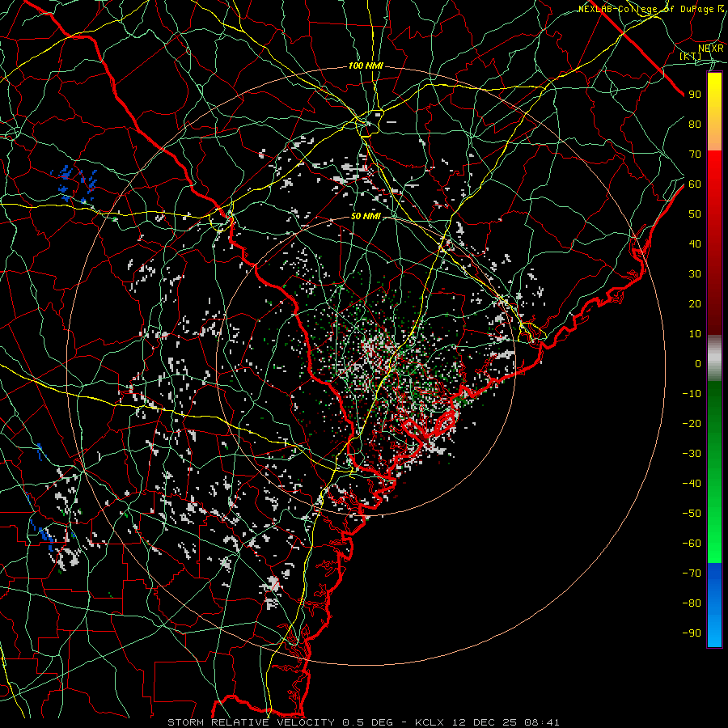The width and height of the screenshot is (728, 728).
Task: Click the "STORM RELATIVE VELOCITY 0.5 DEG" caption
Action: pos(280,722)
